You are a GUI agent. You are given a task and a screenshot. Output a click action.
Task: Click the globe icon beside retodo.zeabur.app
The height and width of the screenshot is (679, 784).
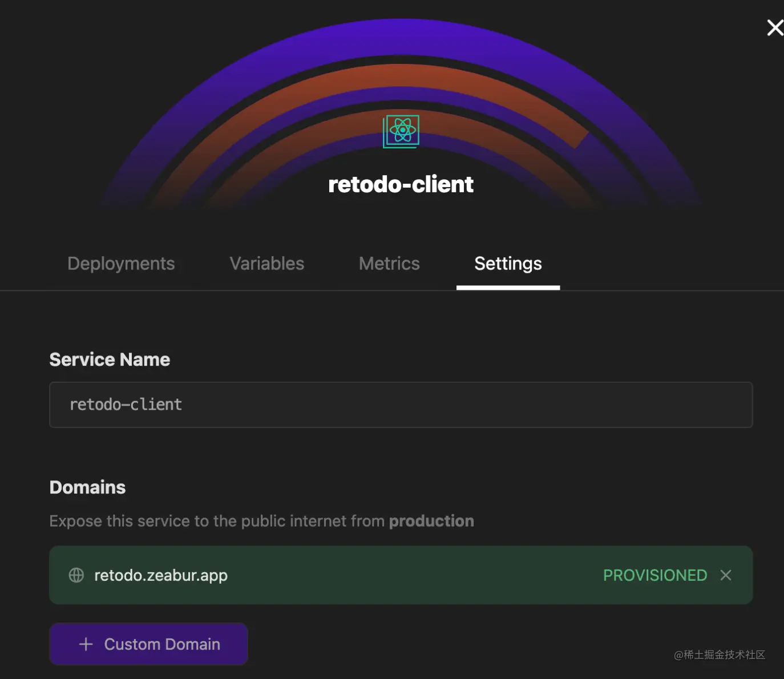pos(76,575)
